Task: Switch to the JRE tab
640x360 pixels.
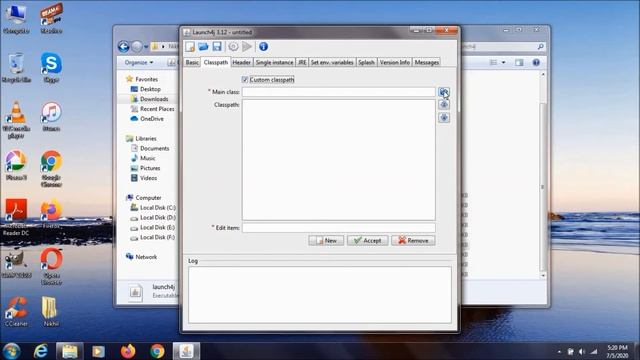Action: (302, 62)
